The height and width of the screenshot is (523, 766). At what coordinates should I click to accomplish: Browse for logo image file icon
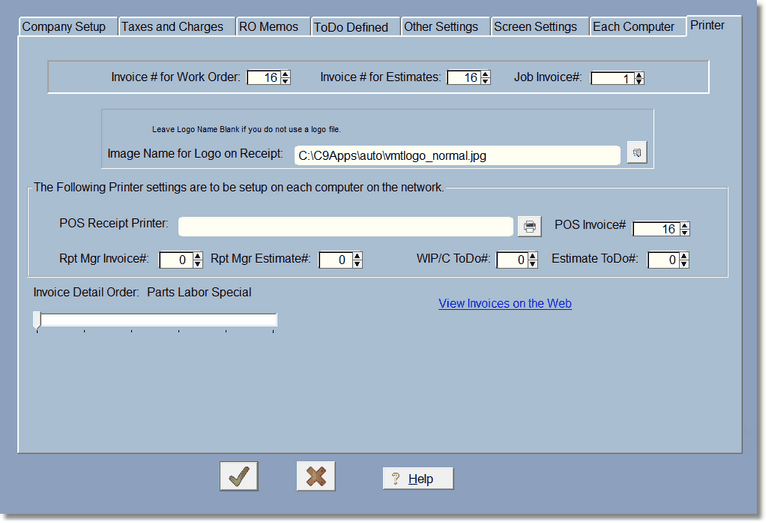(x=637, y=153)
